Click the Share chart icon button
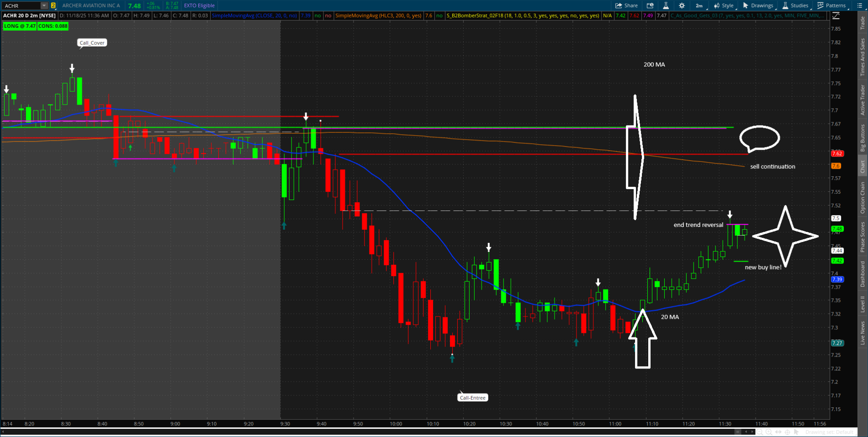The image size is (868, 437). pyautogui.click(x=626, y=5)
